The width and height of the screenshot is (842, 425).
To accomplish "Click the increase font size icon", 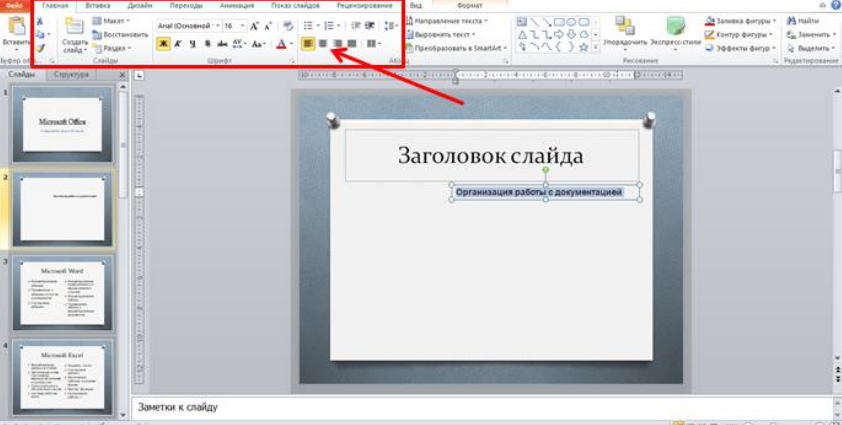I will click(254, 25).
